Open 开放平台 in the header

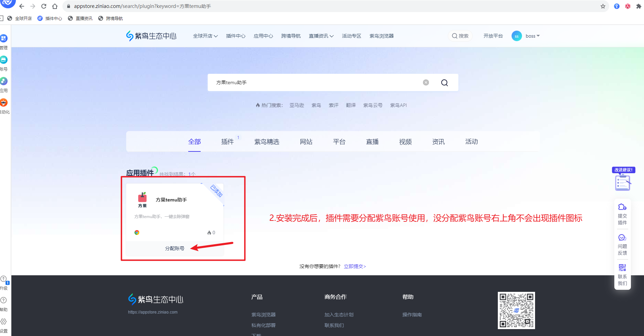coord(493,36)
